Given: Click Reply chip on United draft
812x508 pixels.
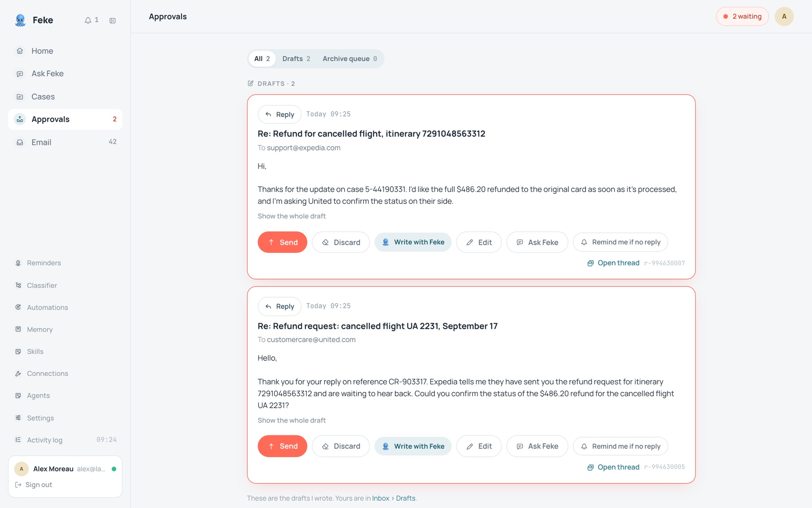Looking at the screenshot, I should (x=279, y=306).
